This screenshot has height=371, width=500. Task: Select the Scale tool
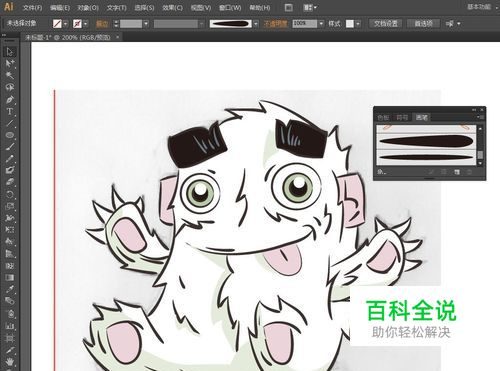pos(10,206)
